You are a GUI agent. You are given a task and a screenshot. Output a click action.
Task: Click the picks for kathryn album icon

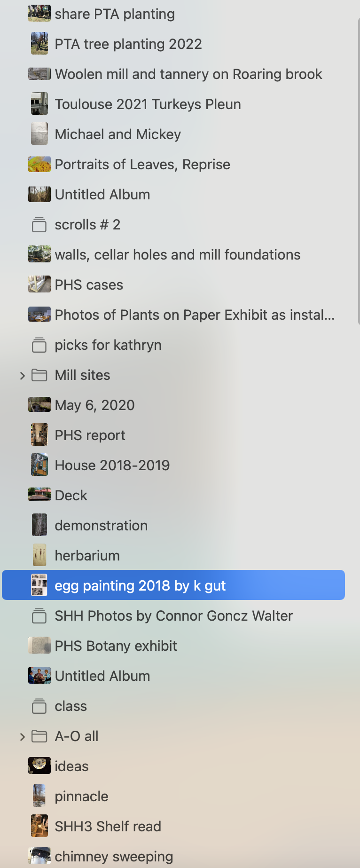pos(39,345)
